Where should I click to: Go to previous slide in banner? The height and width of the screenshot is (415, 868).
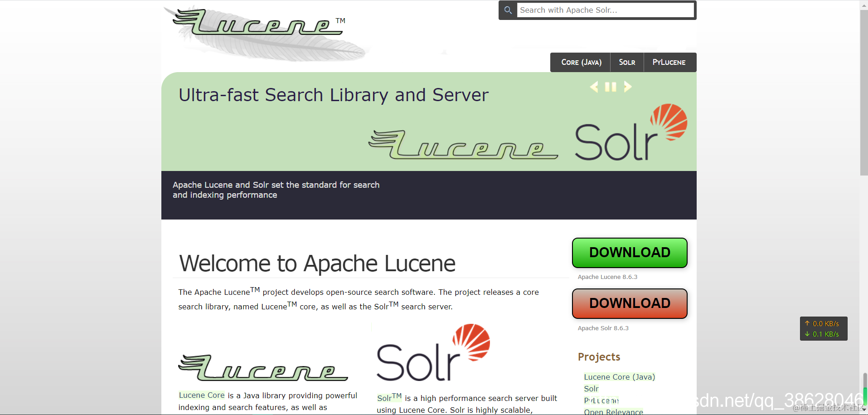pos(594,87)
